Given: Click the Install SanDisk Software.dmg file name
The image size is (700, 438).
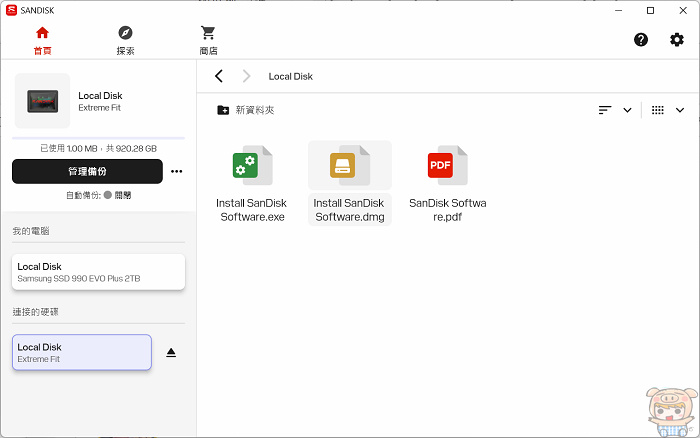Looking at the screenshot, I should [350, 210].
